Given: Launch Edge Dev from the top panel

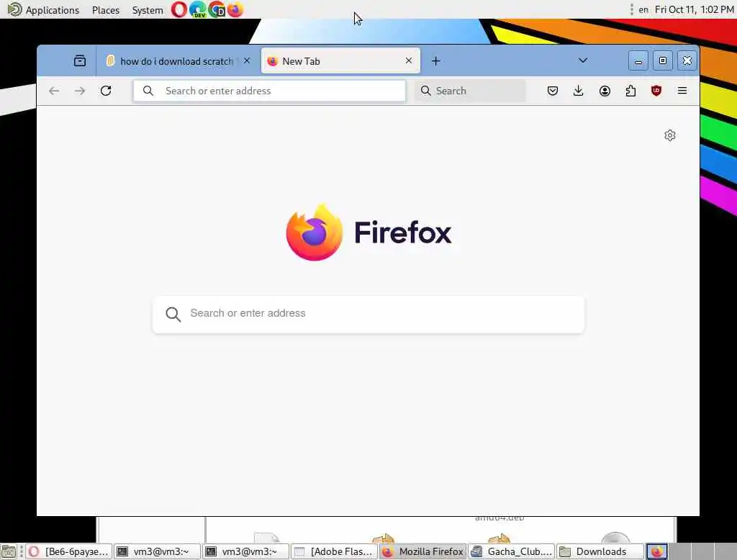Looking at the screenshot, I should (x=197, y=9).
